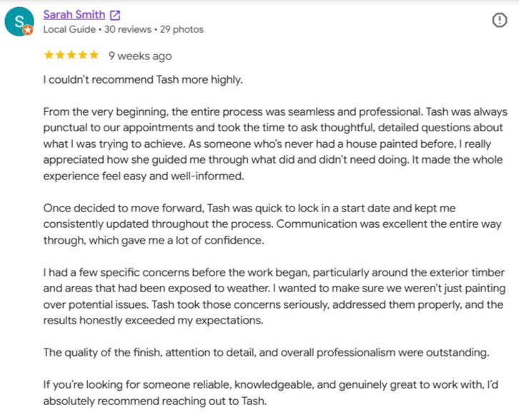
Task: Click the "Local Guide" label
Action: (69, 29)
